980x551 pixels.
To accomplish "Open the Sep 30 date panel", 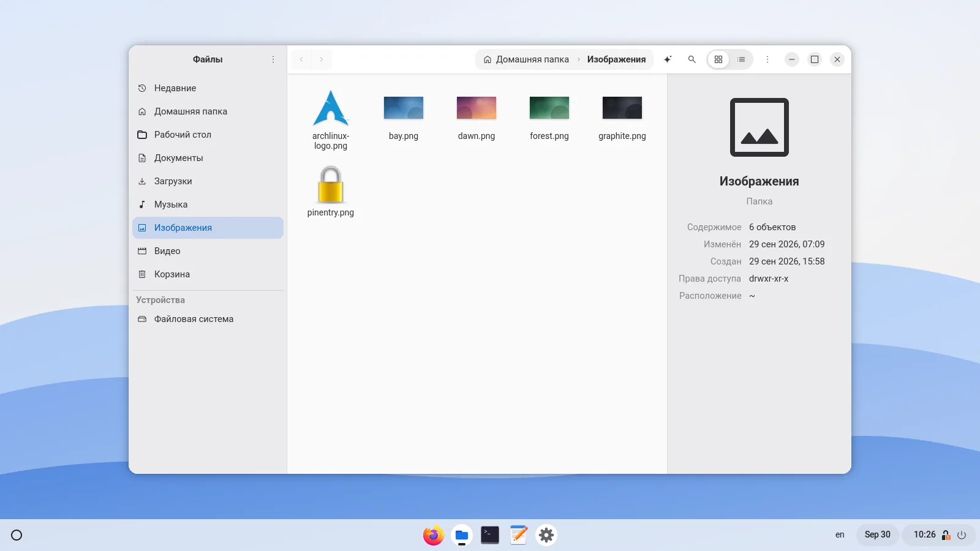I will pos(878,534).
